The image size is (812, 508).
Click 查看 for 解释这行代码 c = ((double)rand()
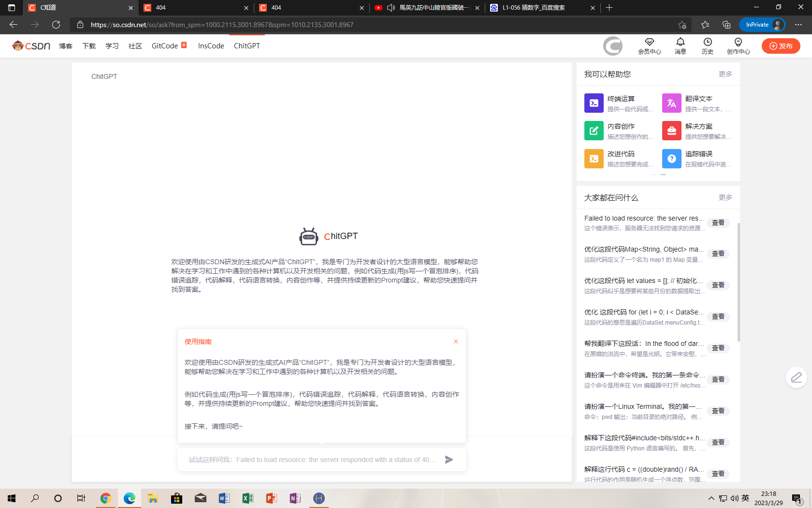[x=718, y=474]
